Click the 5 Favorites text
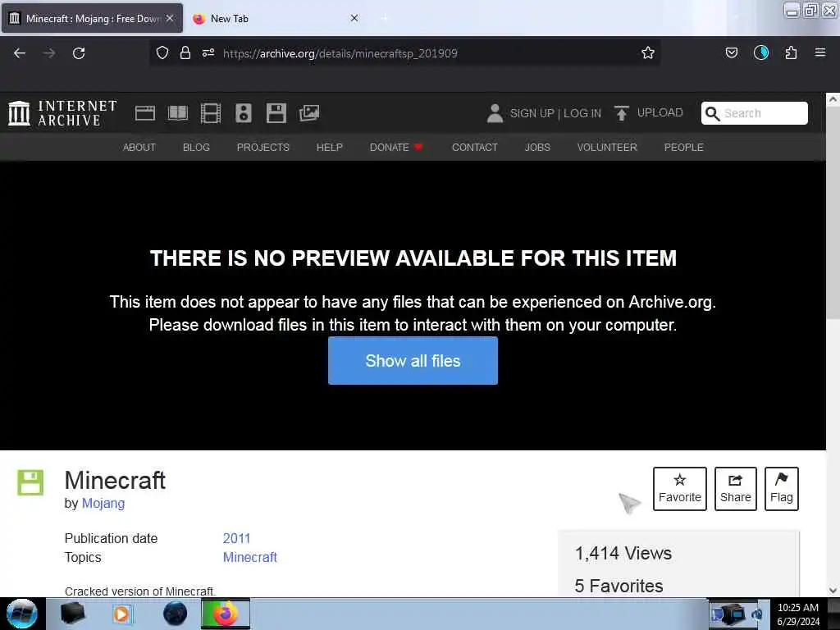 [619, 586]
